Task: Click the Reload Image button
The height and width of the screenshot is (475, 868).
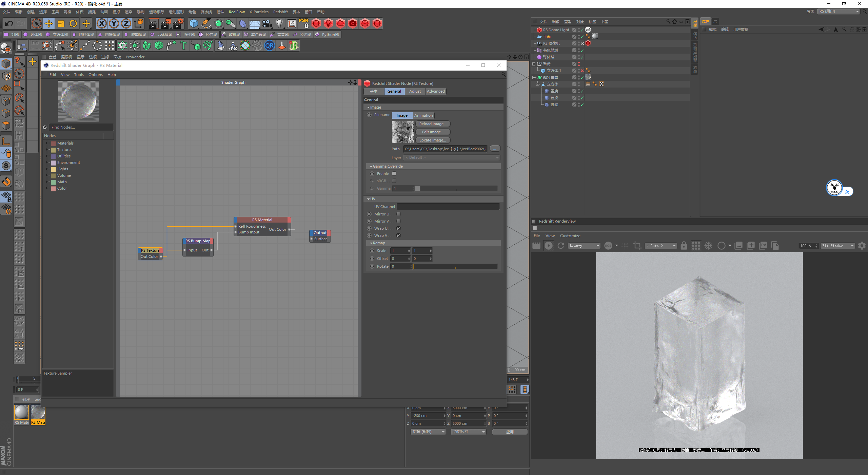Action: pos(433,124)
